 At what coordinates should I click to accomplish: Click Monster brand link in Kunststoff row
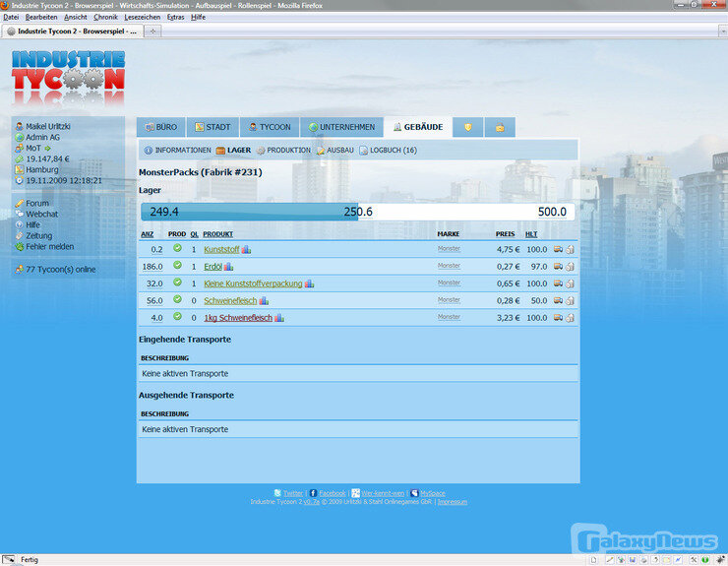pyautogui.click(x=449, y=249)
